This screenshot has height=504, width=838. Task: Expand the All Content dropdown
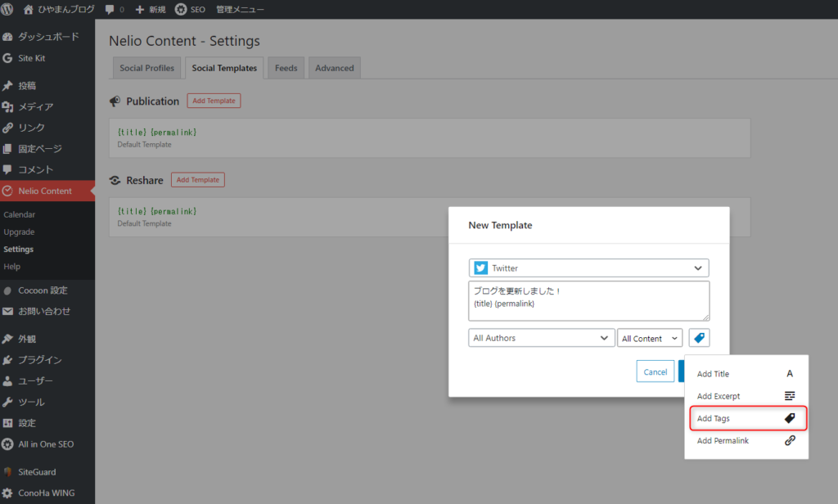click(x=650, y=338)
